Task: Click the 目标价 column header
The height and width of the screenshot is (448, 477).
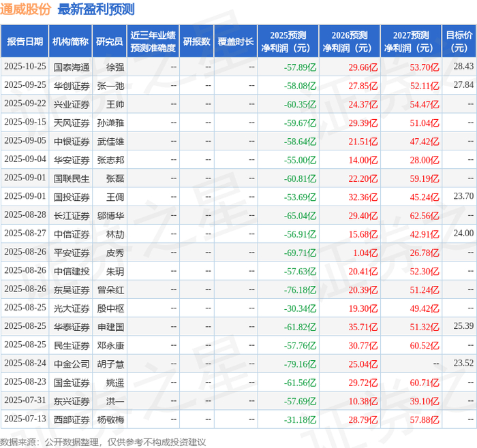Action: click(459, 42)
